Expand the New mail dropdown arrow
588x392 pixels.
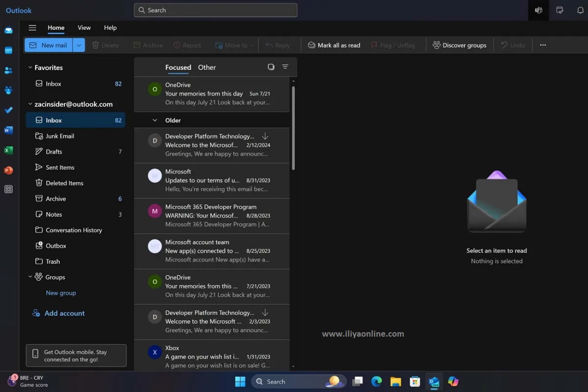(79, 45)
